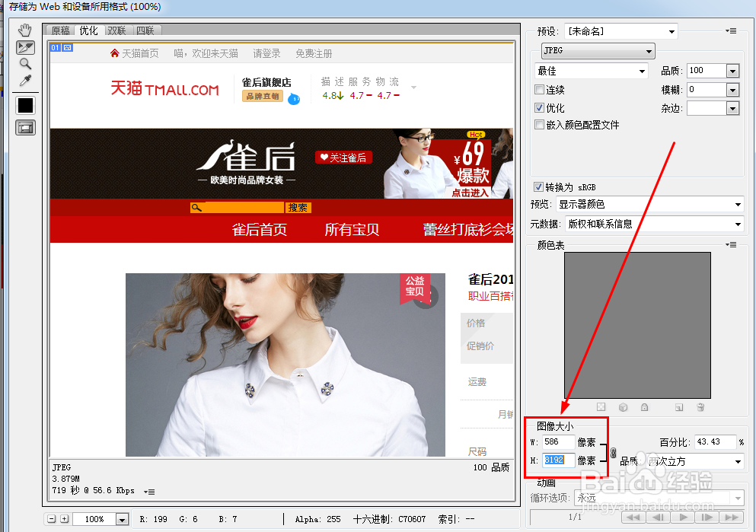This screenshot has width=756, height=532.
Task: Click the 3.879M file size text
Action: point(66,479)
